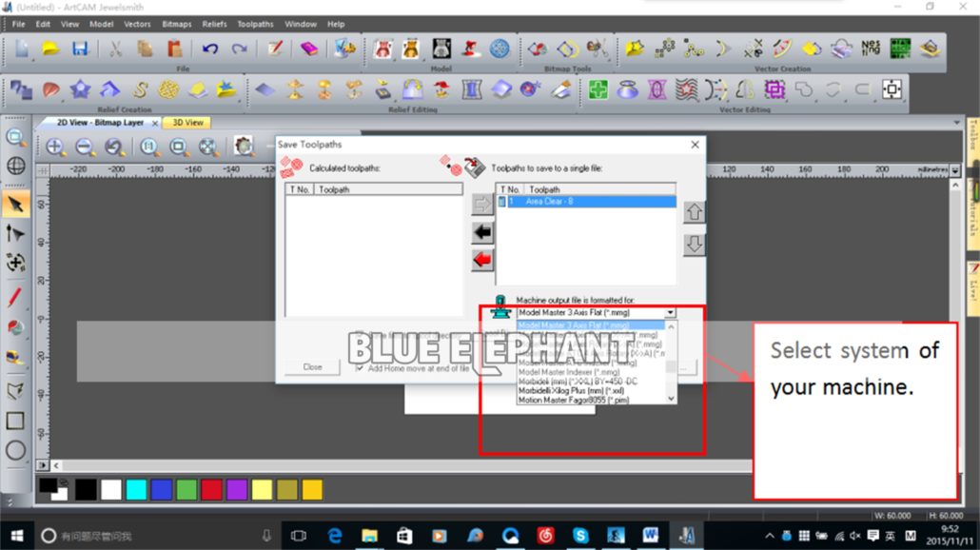
Task: Save the model with the floppy disk icon
Action: 80,49
